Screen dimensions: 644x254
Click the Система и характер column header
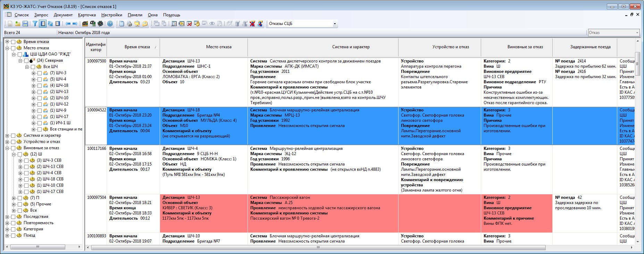pyautogui.click(x=323, y=47)
